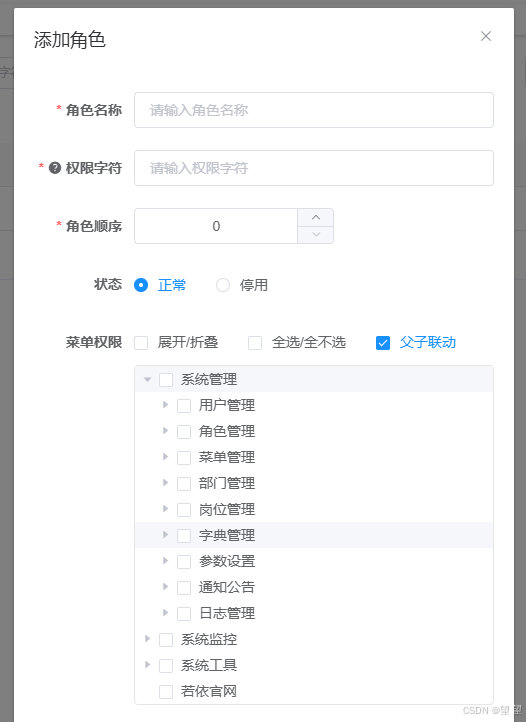Check the 日志管理 checkbox
Screen dimensions: 526x722
pos(184,614)
